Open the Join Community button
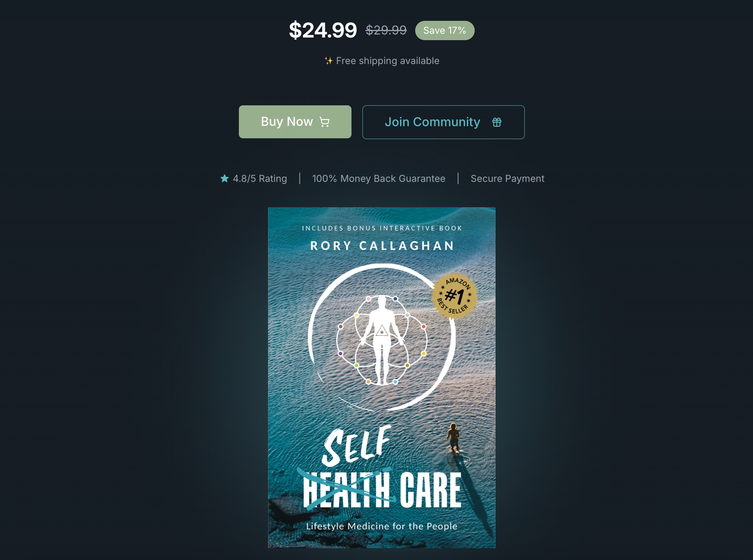The width and height of the screenshot is (753, 560). coord(443,122)
